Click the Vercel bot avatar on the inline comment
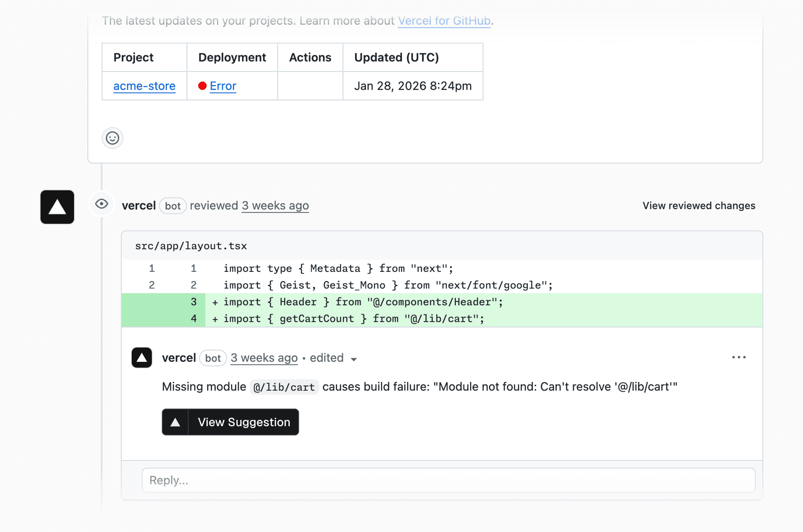Viewport: 803px width, 532px height. pos(142,358)
